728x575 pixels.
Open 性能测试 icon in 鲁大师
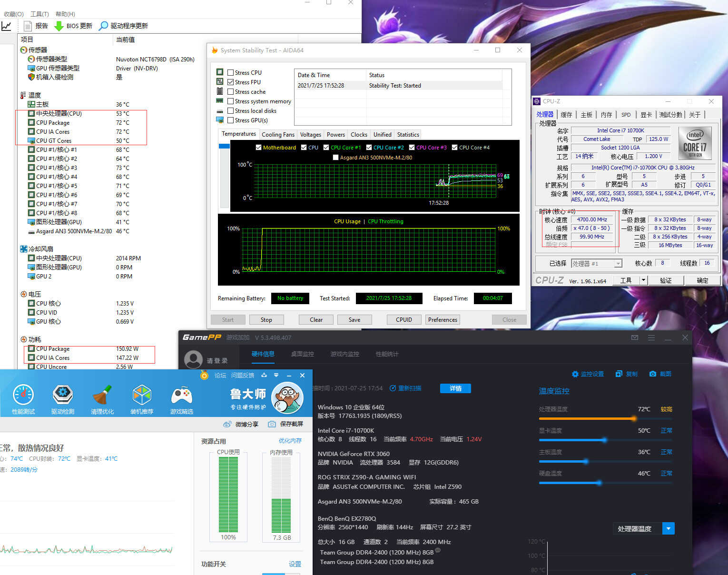[x=23, y=395]
